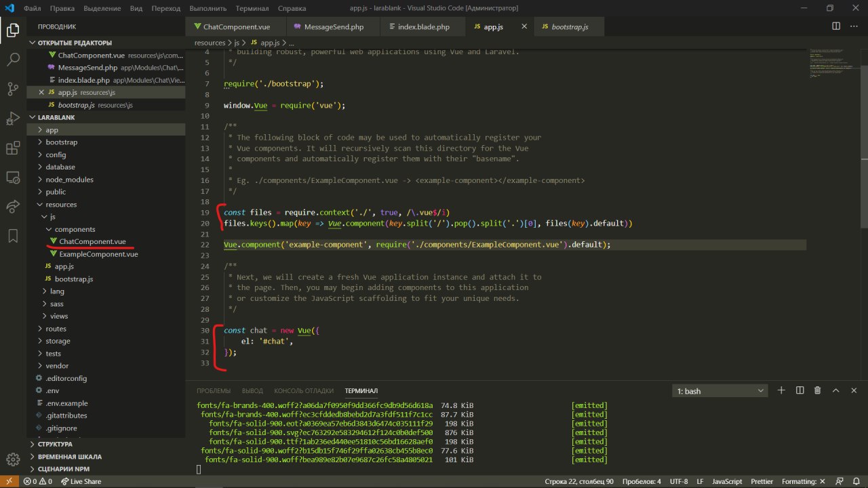This screenshot has width=868, height=488.
Task: Collapse the components folder
Action: [106, 229]
